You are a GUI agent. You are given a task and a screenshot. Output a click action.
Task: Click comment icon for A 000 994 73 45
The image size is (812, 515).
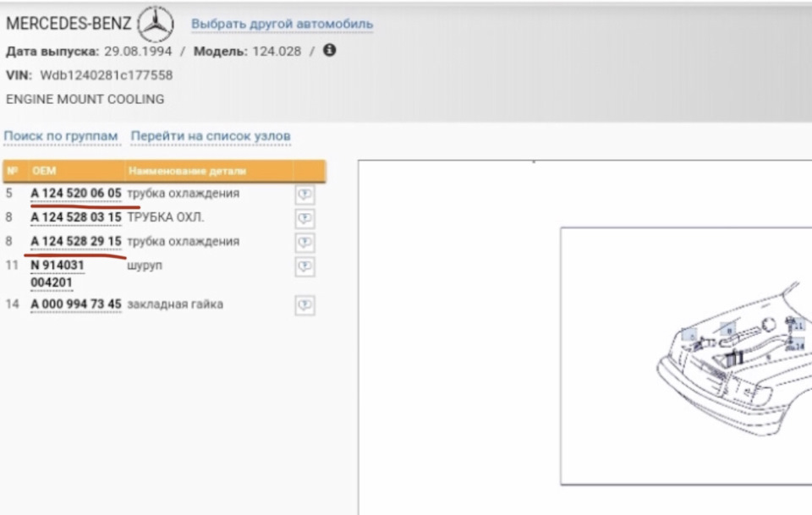pyautogui.click(x=304, y=305)
